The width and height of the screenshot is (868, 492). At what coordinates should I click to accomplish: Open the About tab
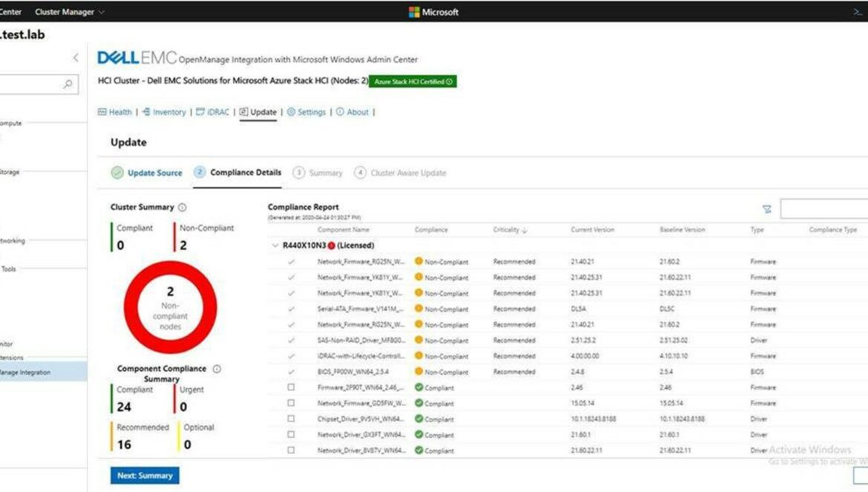(x=352, y=112)
